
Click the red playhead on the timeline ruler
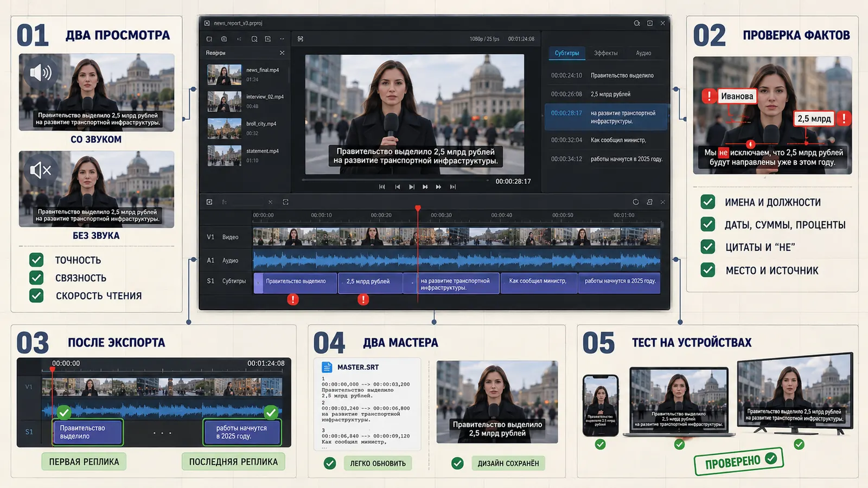418,208
